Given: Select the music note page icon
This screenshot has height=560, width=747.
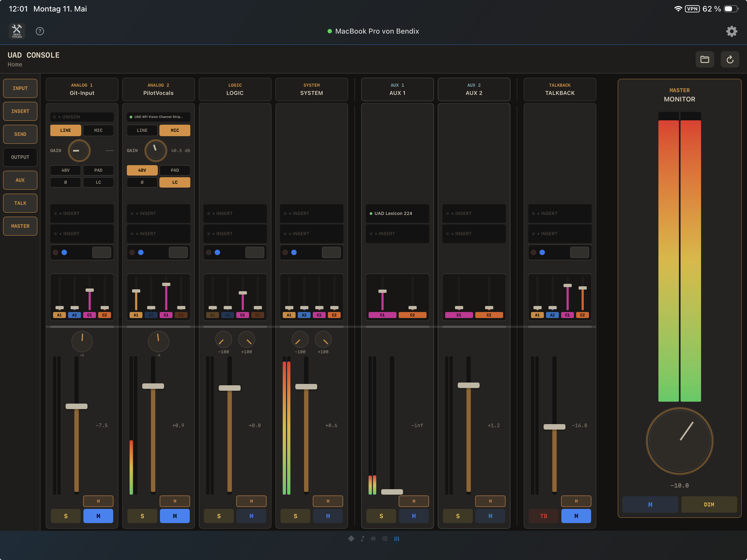Looking at the screenshot, I should tap(362, 538).
